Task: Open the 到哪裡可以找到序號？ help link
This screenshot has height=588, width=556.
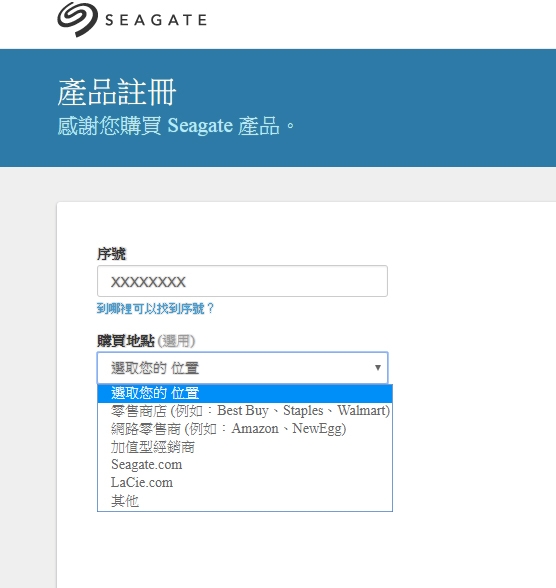Action: pos(155,309)
